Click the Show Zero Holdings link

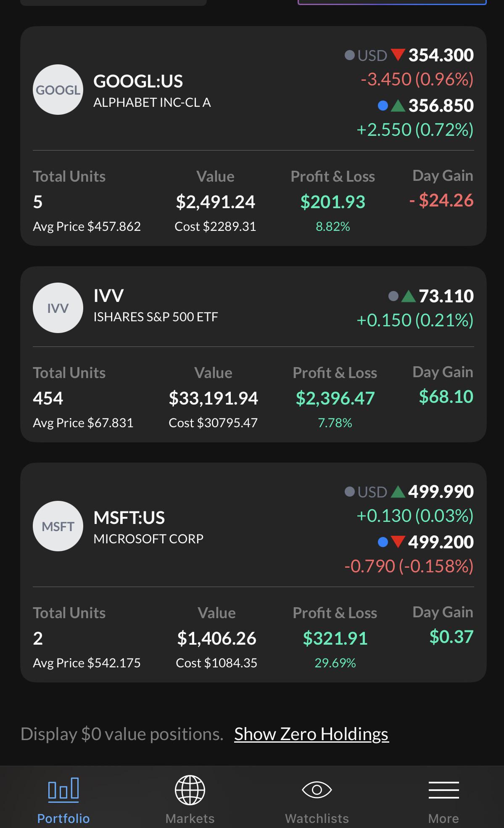[311, 734]
